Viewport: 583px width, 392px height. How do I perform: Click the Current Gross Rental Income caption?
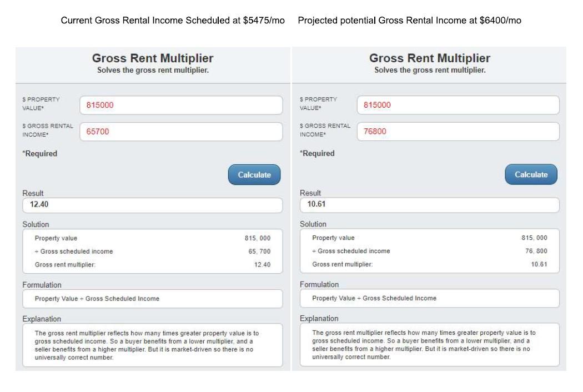(x=173, y=21)
